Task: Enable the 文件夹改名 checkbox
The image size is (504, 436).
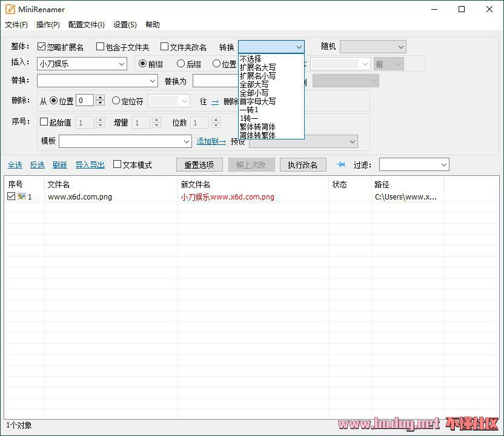Action: (x=164, y=47)
